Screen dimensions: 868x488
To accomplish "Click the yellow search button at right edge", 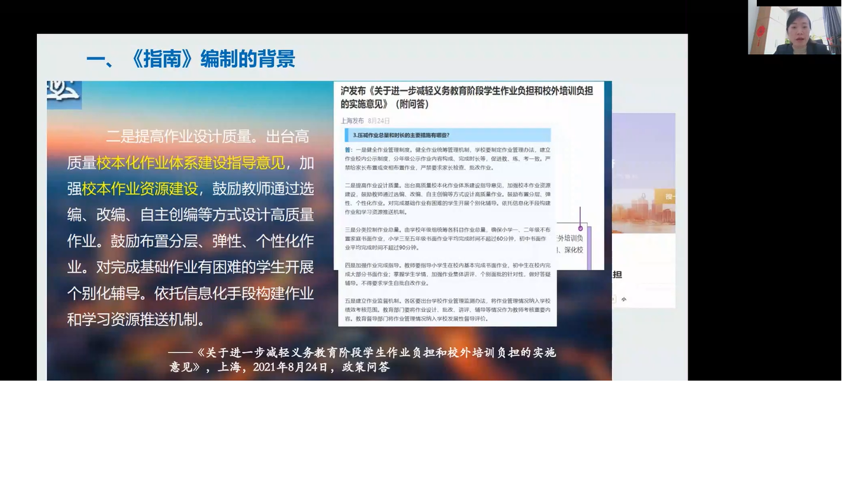I will pos(667,197).
